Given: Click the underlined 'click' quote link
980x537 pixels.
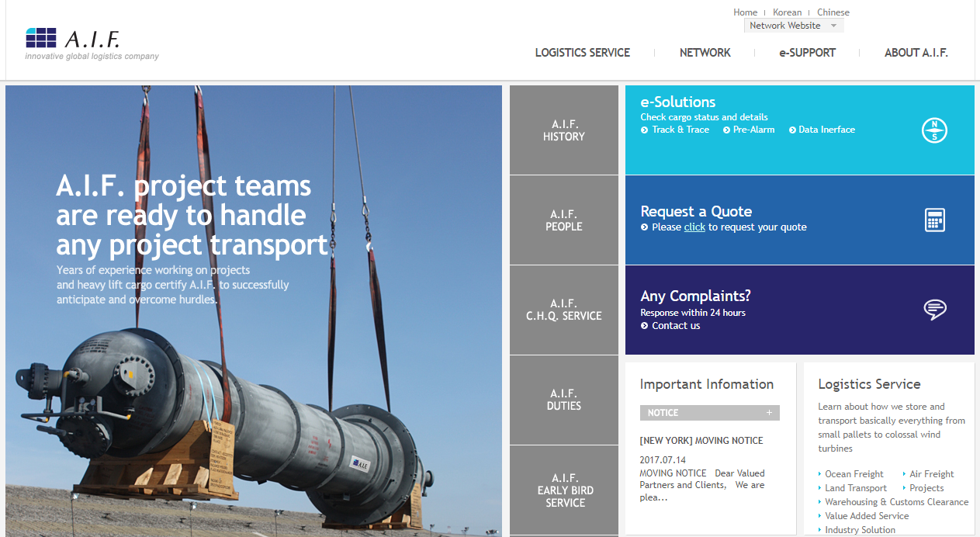Looking at the screenshot, I should pos(694,227).
